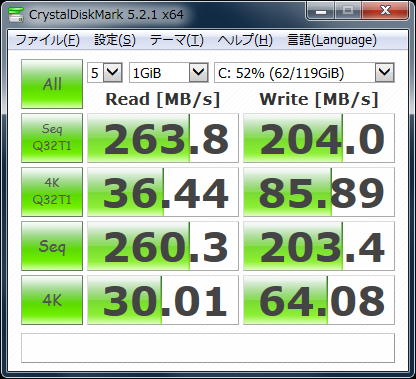Start the Seq Q32T1 benchmark
This screenshot has height=379, width=416.
52,138
